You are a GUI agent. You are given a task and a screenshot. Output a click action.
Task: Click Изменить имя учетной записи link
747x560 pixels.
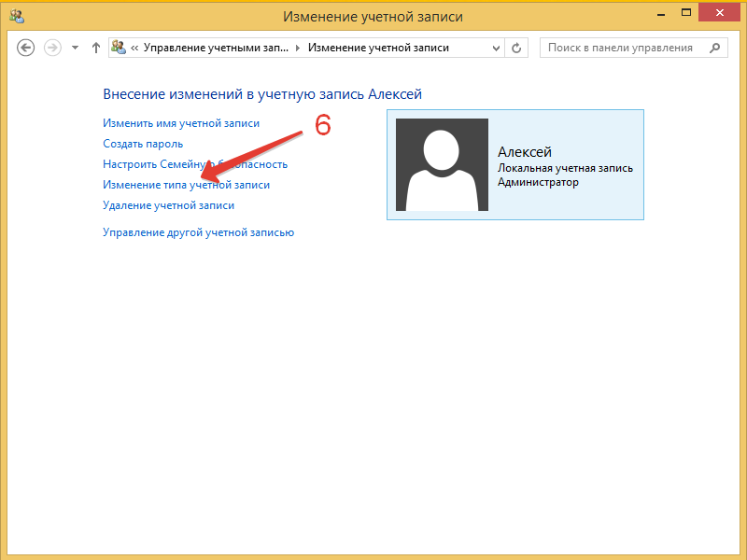pyautogui.click(x=181, y=123)
